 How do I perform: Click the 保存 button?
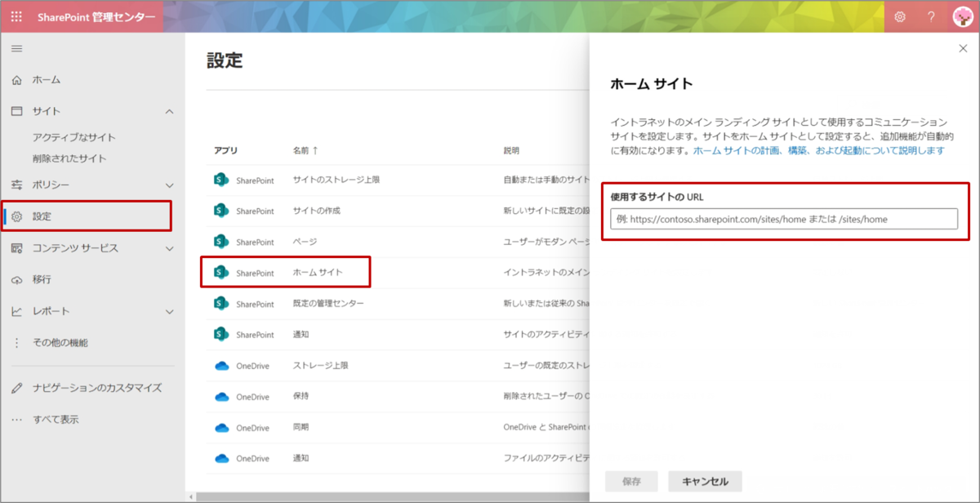point(631,482)
